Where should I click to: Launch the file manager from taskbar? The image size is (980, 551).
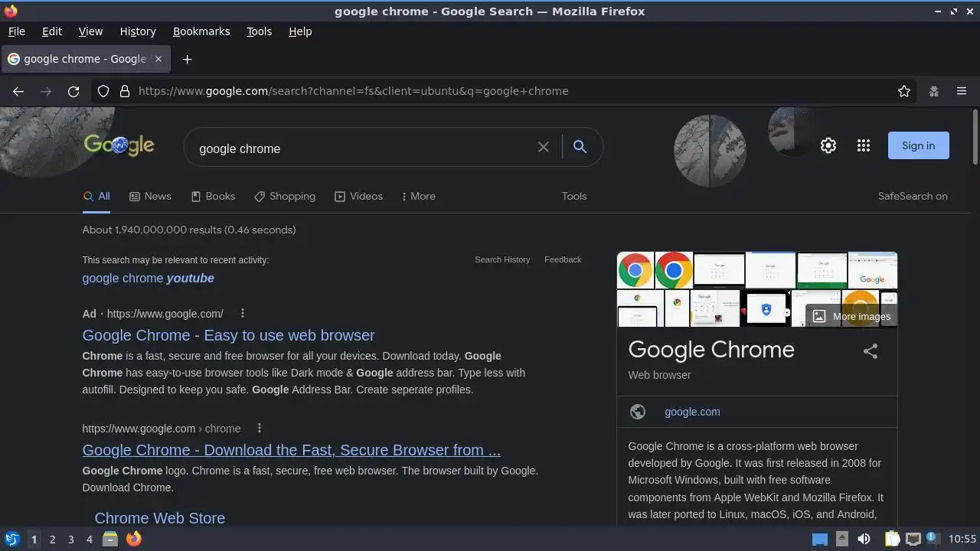[x=110, y=539]
